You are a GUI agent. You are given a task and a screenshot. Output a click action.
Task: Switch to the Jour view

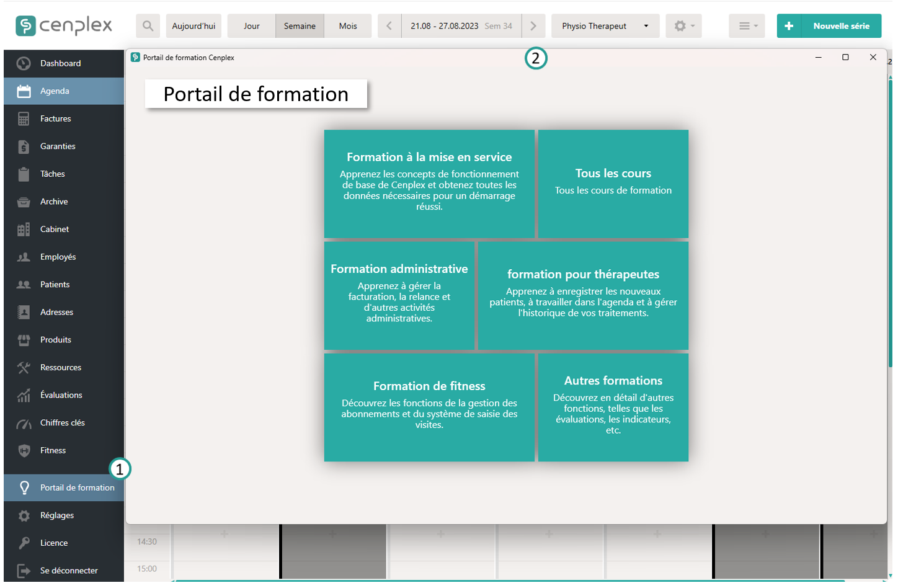252,26
